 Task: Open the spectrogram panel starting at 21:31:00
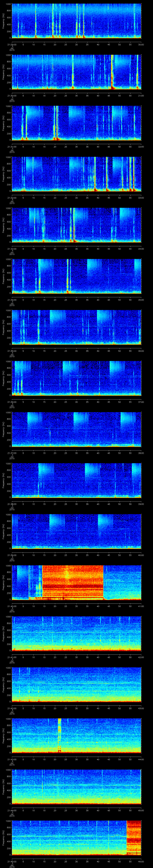click(76, 123)
